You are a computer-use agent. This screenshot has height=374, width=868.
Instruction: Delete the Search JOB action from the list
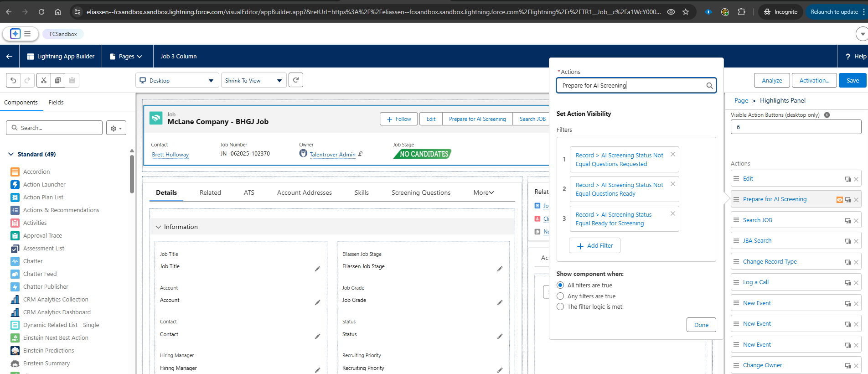[856, 221]
